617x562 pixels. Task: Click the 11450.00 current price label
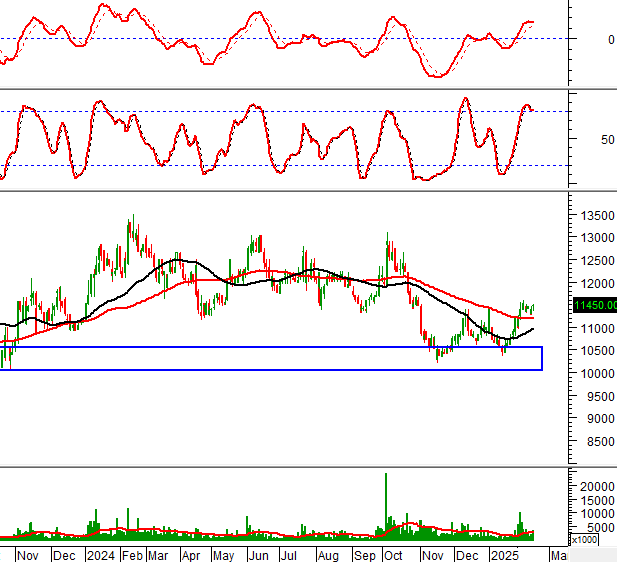595,305
